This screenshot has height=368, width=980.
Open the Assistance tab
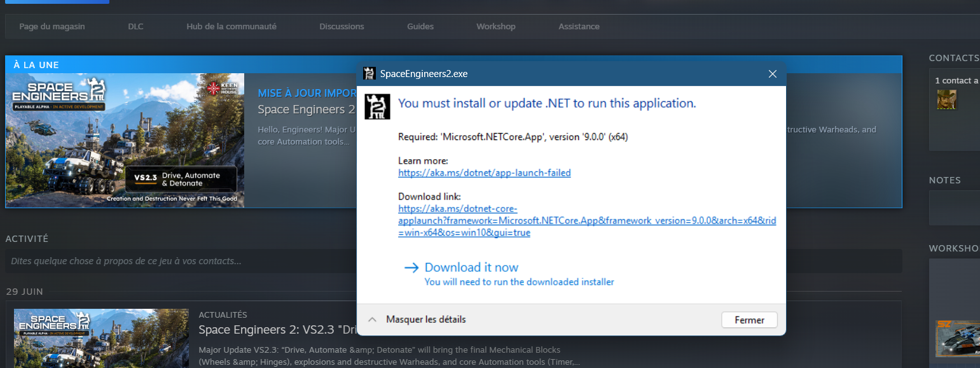coord(579,26)
